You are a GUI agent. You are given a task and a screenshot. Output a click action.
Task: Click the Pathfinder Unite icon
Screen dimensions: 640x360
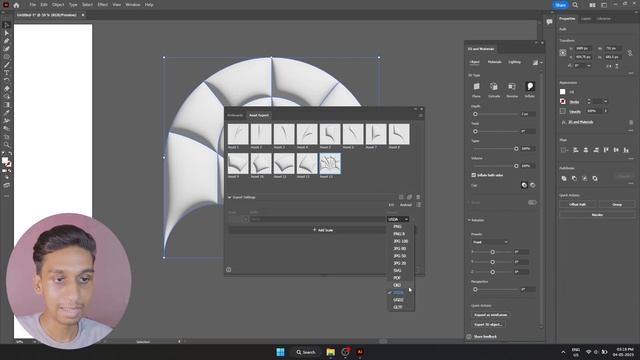[x=564, y=178]
